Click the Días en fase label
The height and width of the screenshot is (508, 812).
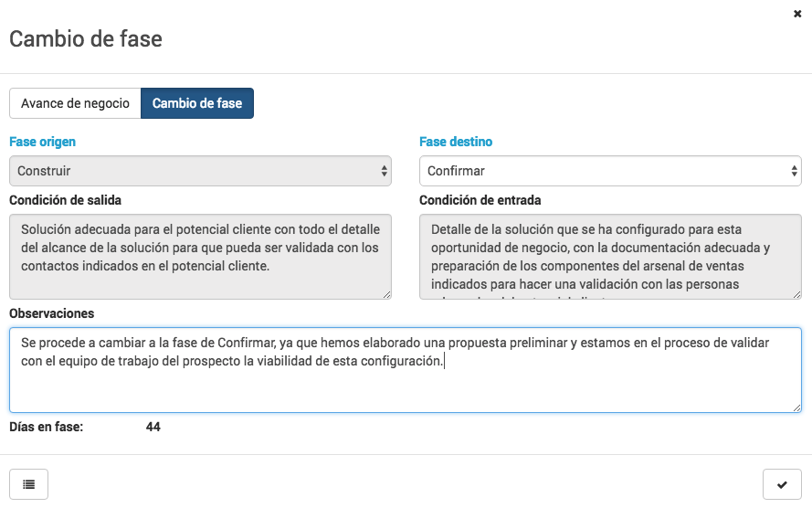(x=46, y=427)
